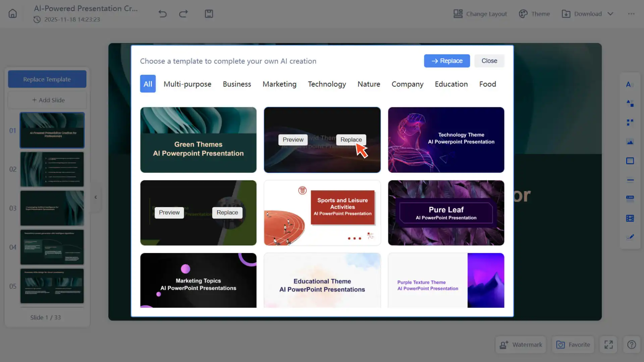This screenshot has height=362, width=644.
Task: Click the Favorite button
Action: click(573, 345)
